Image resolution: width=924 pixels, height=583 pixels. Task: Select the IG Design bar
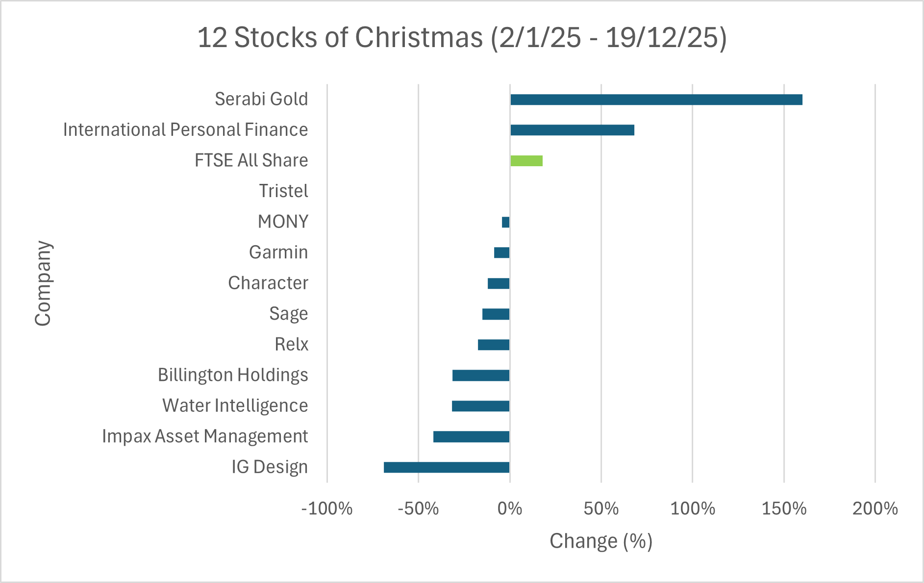[x=447, y=467]
